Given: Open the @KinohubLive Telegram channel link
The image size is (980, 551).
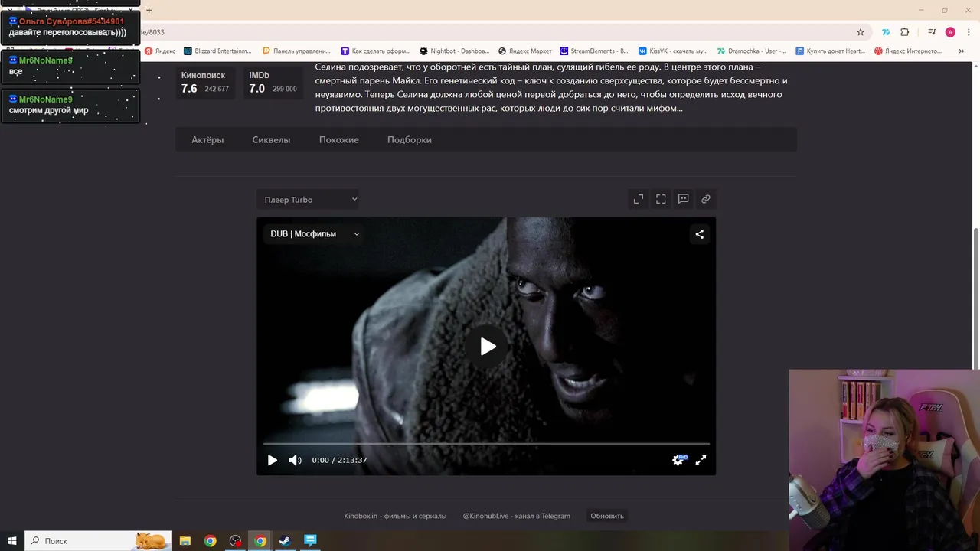Looking at the screenshot, I should (517, 516).
